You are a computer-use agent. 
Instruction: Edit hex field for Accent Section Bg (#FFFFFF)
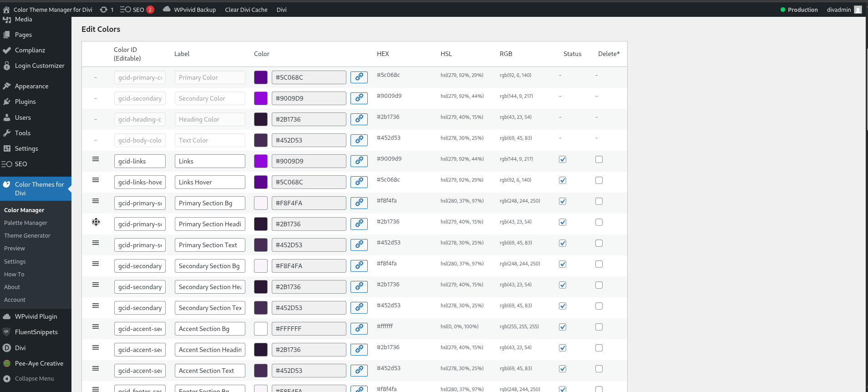coord(309,329)
